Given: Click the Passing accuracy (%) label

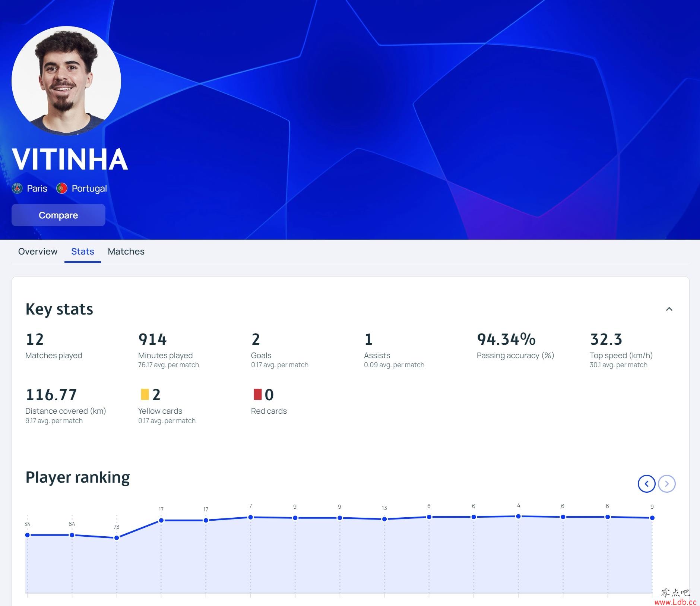Looking at the screenshot, I should click(516, 356).
